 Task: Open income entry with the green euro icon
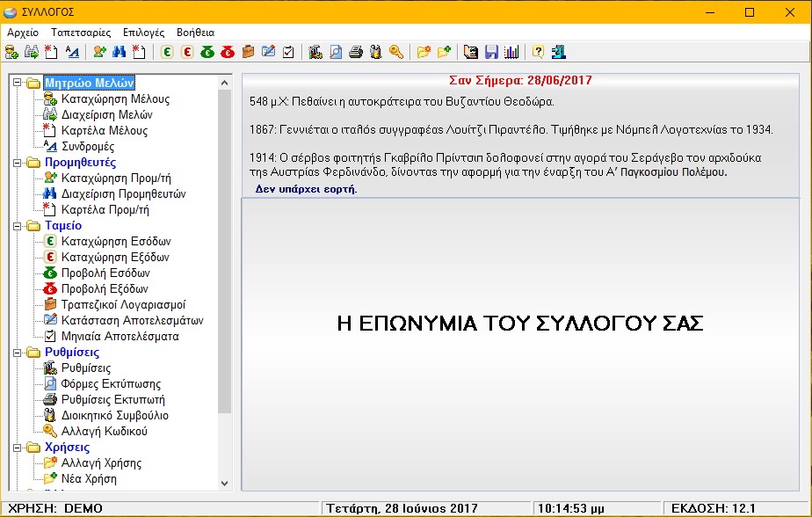[165, 51]
